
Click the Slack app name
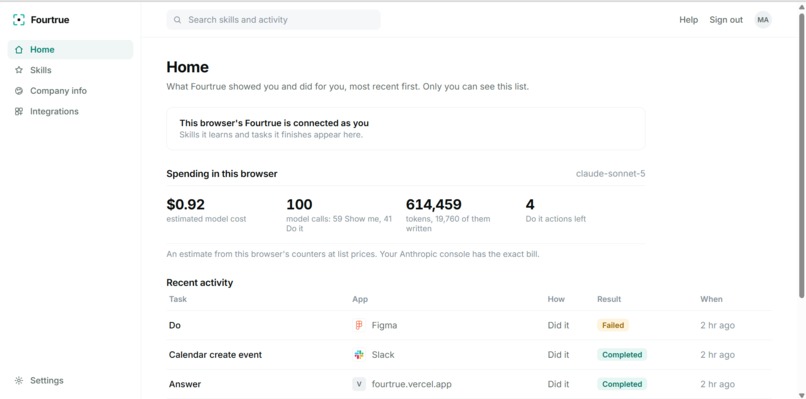click(383, 355)
